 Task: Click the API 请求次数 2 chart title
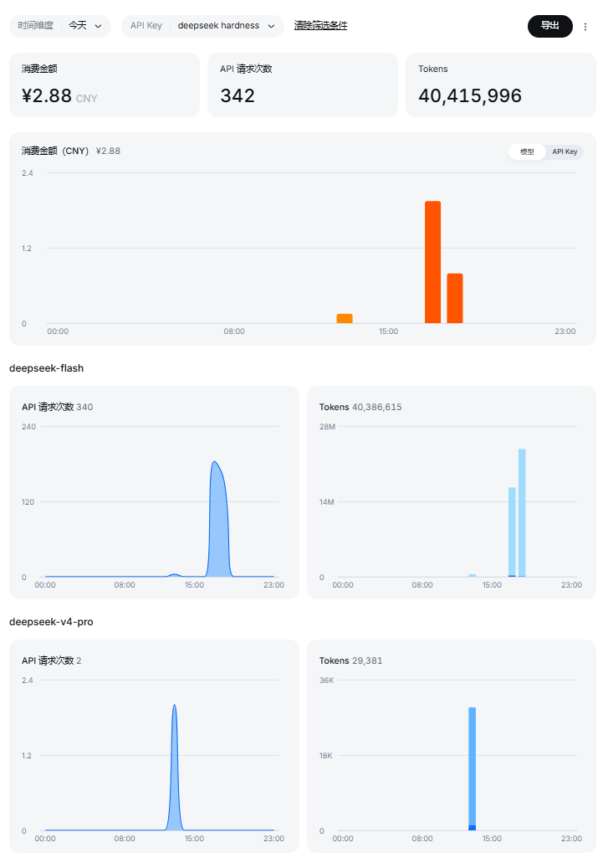[x=52, y=660]
